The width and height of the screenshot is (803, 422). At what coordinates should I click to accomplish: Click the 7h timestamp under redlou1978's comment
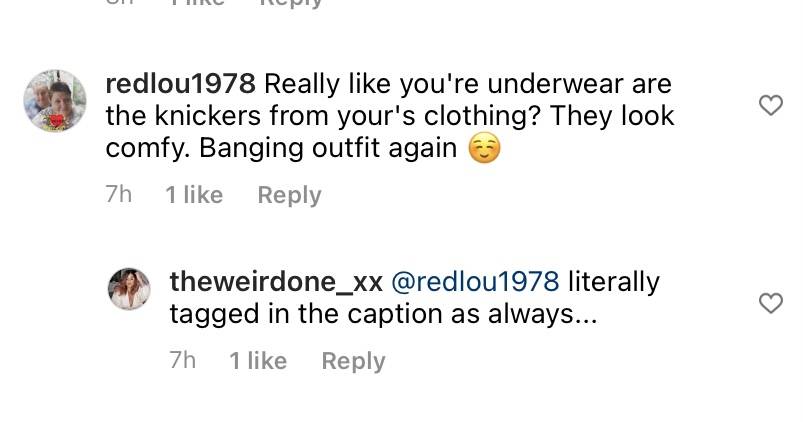(x=119, y=195)
